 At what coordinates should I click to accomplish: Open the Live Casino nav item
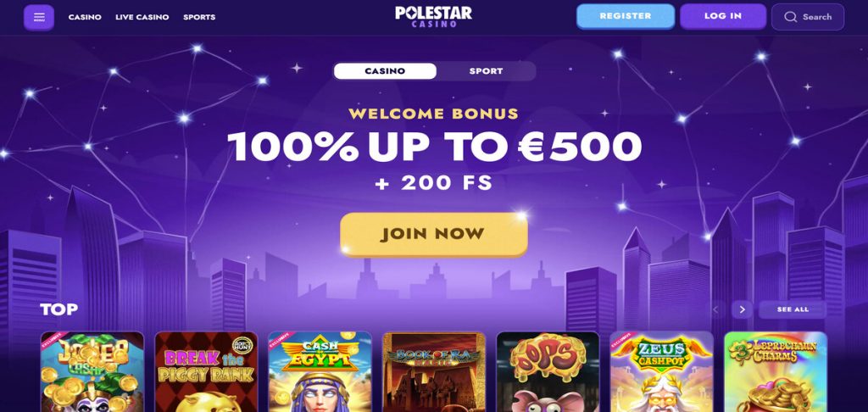[142, 17]
